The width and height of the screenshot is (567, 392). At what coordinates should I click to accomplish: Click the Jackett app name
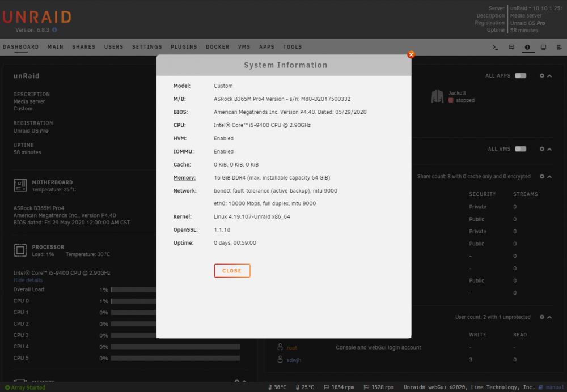click(457, 93)
